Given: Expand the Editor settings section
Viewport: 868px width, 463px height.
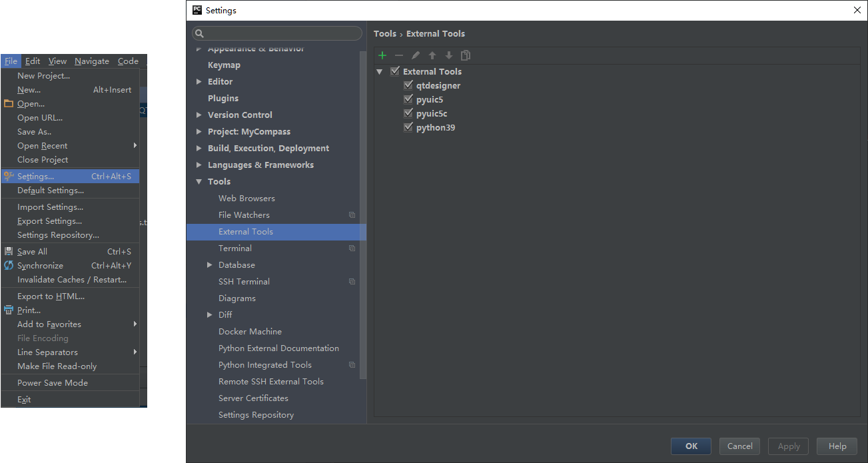Looking at the screenshot, I should coord(199,82).
